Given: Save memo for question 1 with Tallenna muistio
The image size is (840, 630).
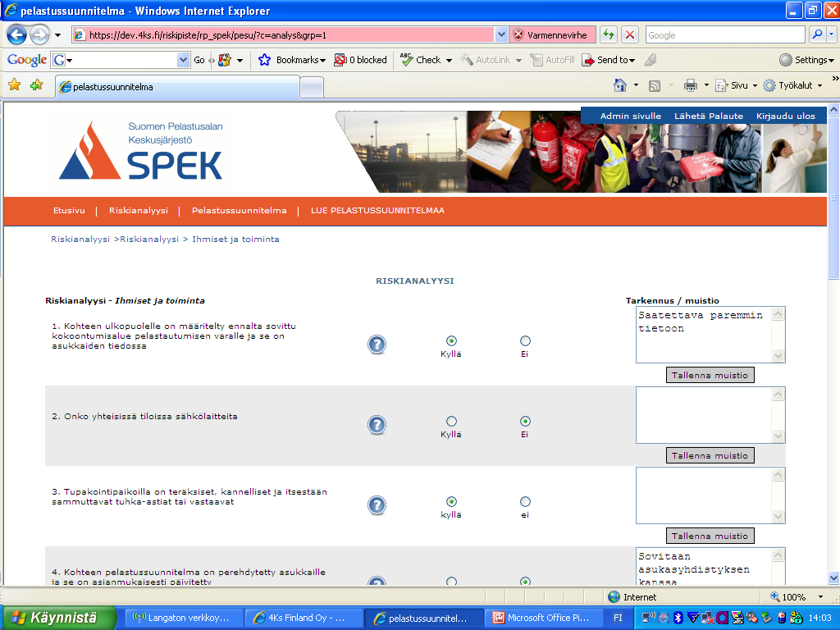Looking at the screenshot, I should [x=710, y=375].
